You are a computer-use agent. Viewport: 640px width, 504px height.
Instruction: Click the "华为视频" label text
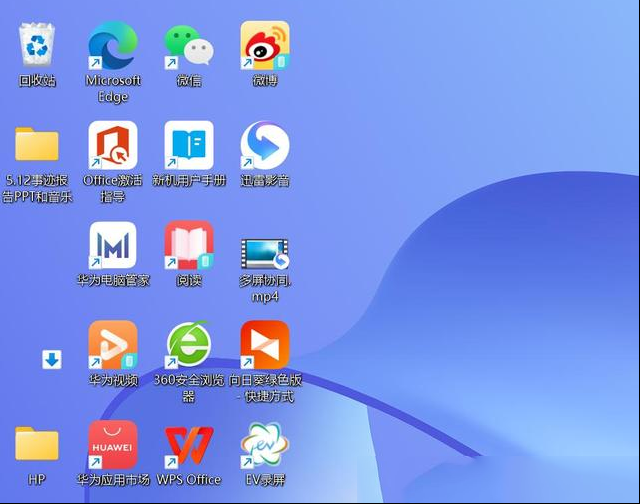tap(113, 380)
